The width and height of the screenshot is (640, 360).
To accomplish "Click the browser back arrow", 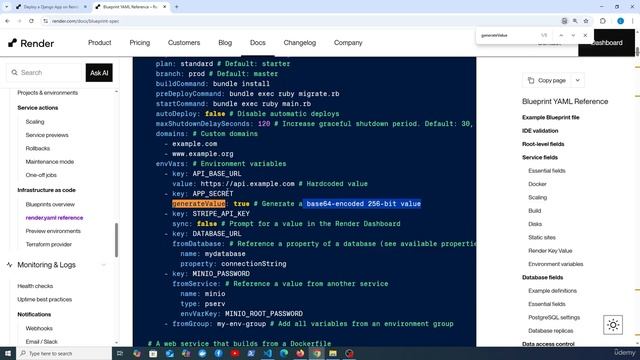I will pos(7,21).
